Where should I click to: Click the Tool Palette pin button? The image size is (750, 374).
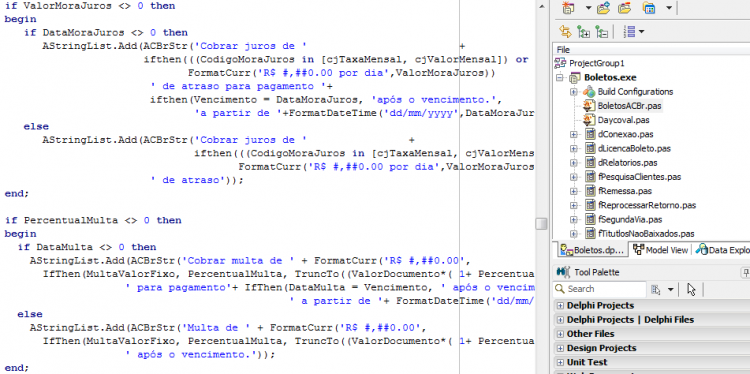tap(745, 273)
